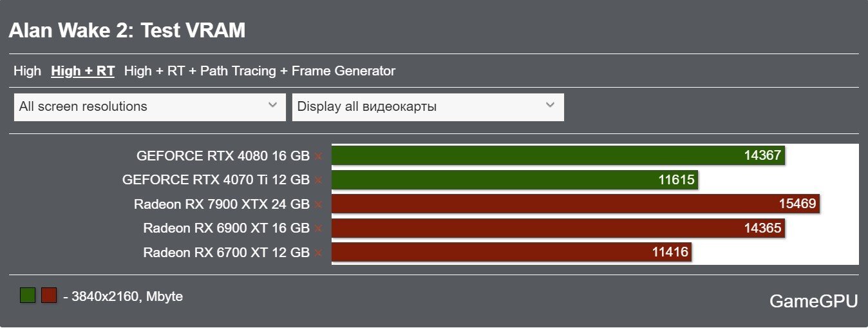This screenshot has width=868, height=328.
Task: Remove GEFORCE RTX 4070 Ti row
Action: coord(318,180)
